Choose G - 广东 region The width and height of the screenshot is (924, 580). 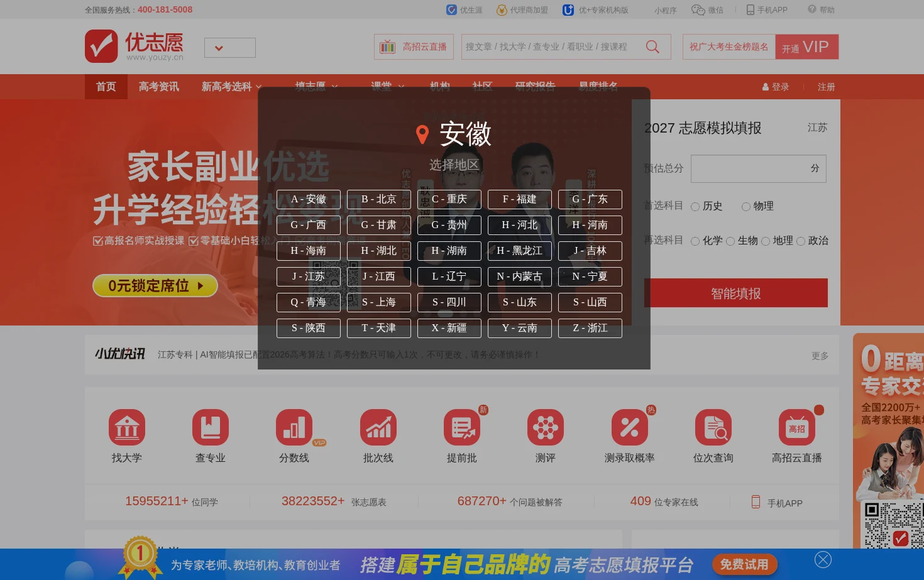[590, 199]
